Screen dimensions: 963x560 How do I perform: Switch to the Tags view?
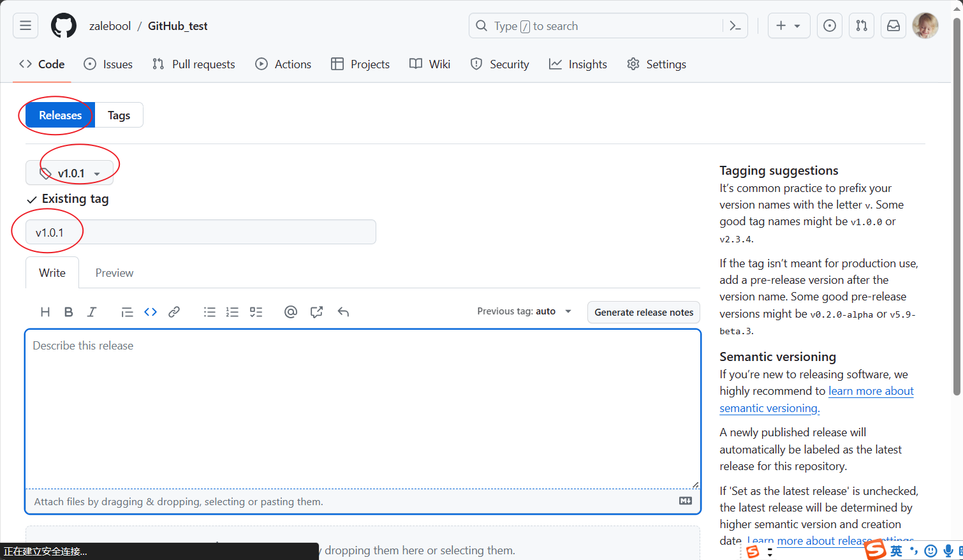[x=119, y=115]
